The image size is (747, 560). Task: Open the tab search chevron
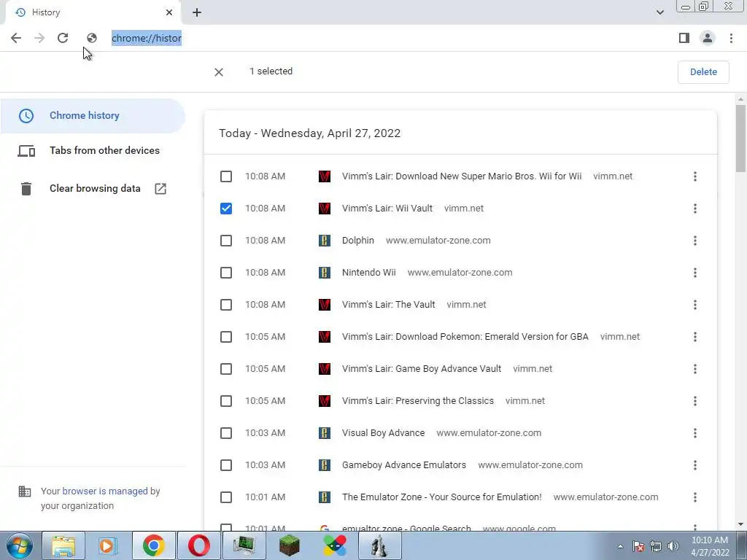(660, 12)
